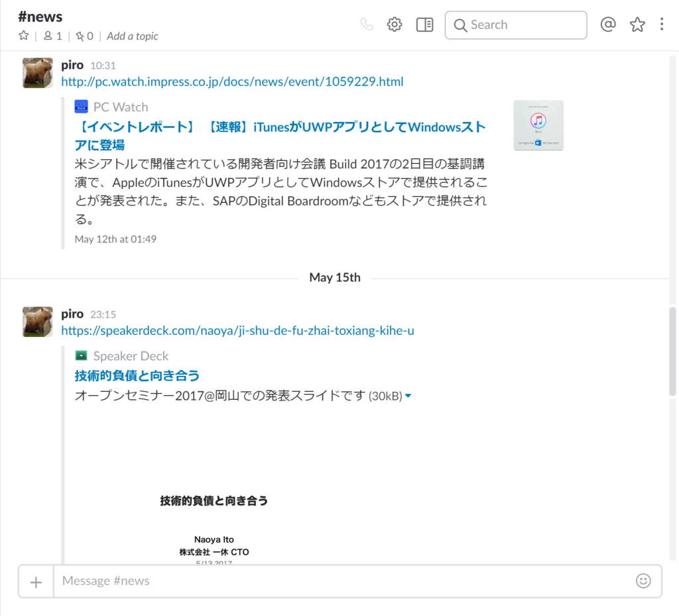The image size is (679, 616).
Task: Click Add a topic text
Action: pos(133,36)
